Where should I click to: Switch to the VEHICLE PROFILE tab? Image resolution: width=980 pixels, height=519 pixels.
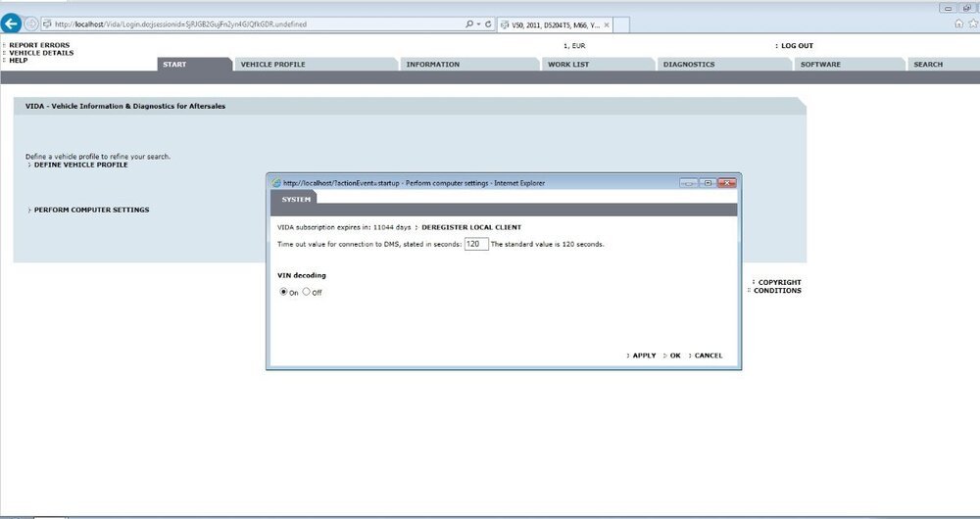(272, 65)
